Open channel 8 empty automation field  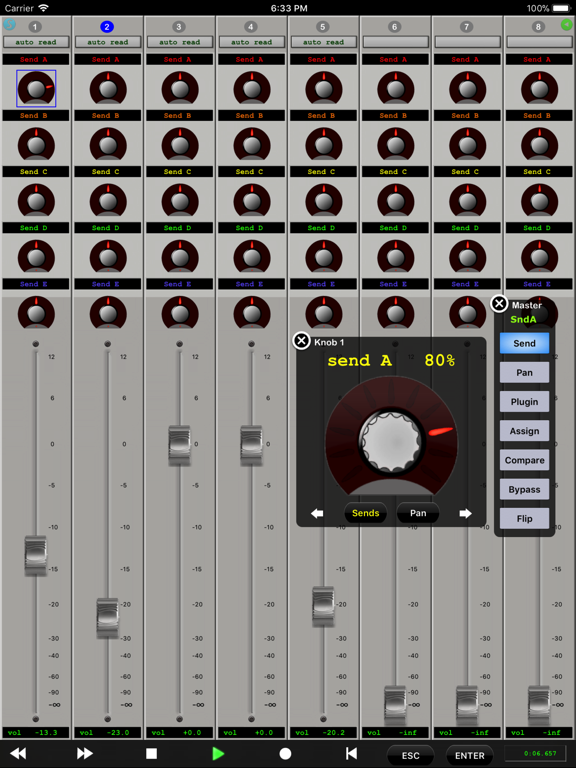coord(539,42)
